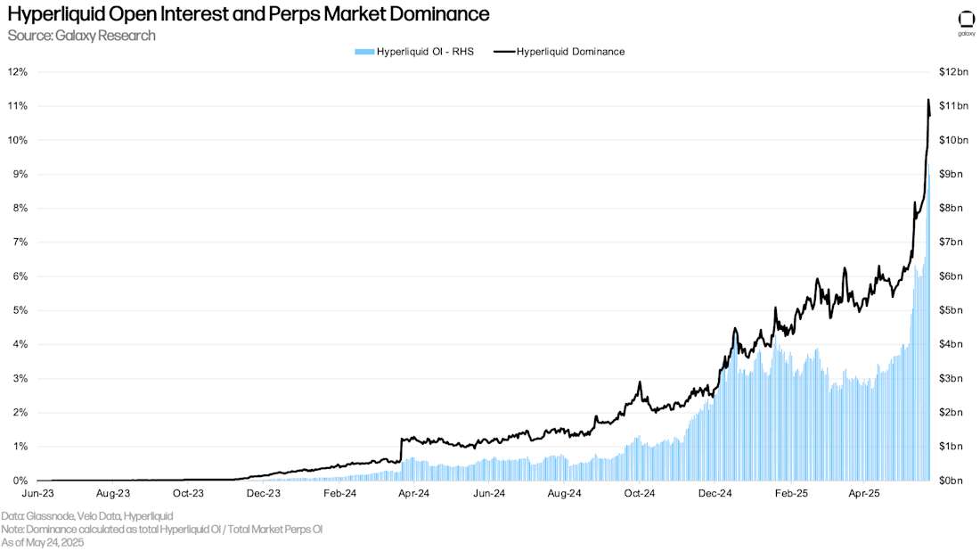Image resolution: width=980 pixels, height=551 pixels.
Task: Click the $4bn right axis label
Action: click(x=951, y=345)
